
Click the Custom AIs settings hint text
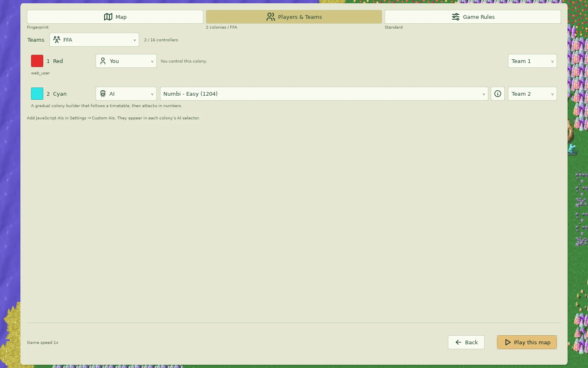pyautogui.click(x=113, y=118)
